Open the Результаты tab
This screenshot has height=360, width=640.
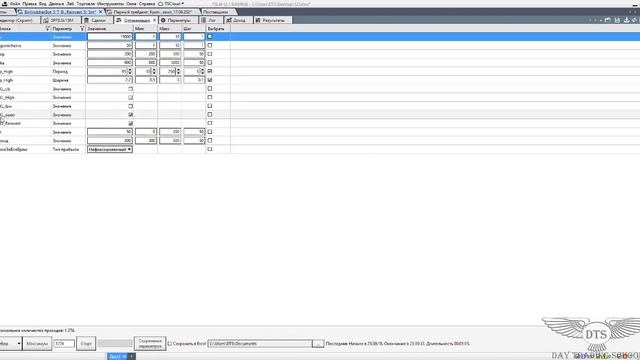click(273, 20)
